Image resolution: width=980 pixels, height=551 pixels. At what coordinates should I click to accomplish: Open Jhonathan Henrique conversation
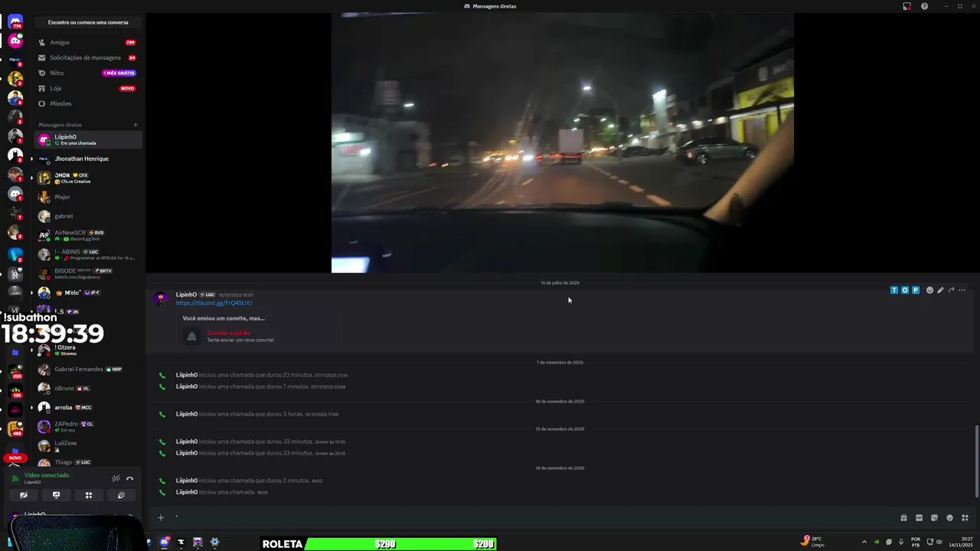point(88,158)
